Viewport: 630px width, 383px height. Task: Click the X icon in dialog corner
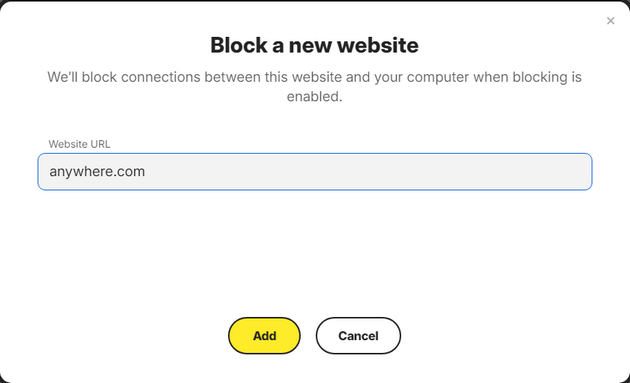(610, 20)
